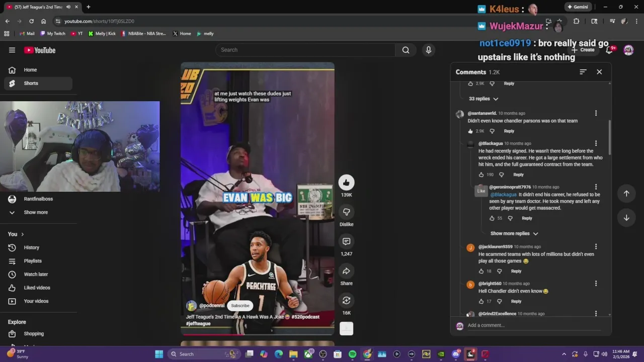Open options on @geronimopratt7976's reply
Image resolution: width=644 pixels, height=362 pixels.
596,187
